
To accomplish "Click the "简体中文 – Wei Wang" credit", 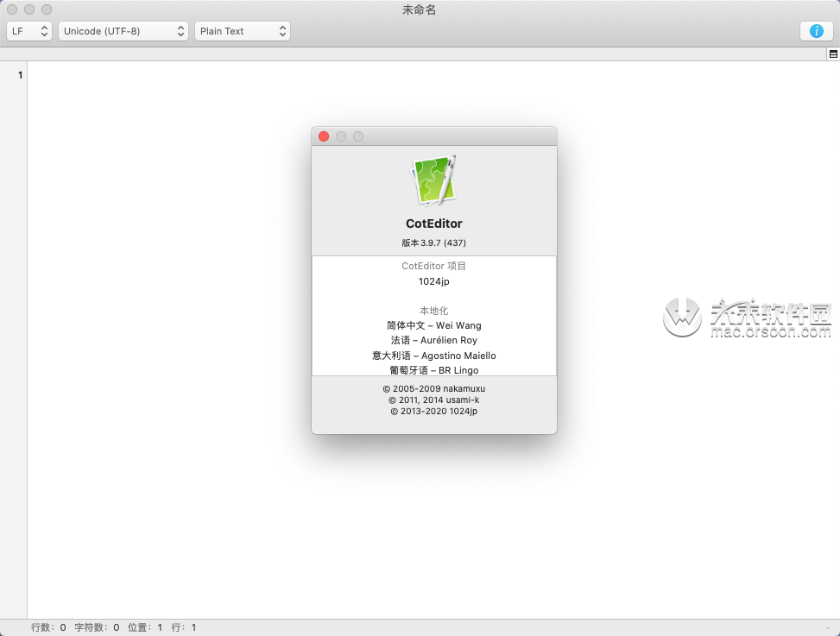I will (x=434, y=325).
